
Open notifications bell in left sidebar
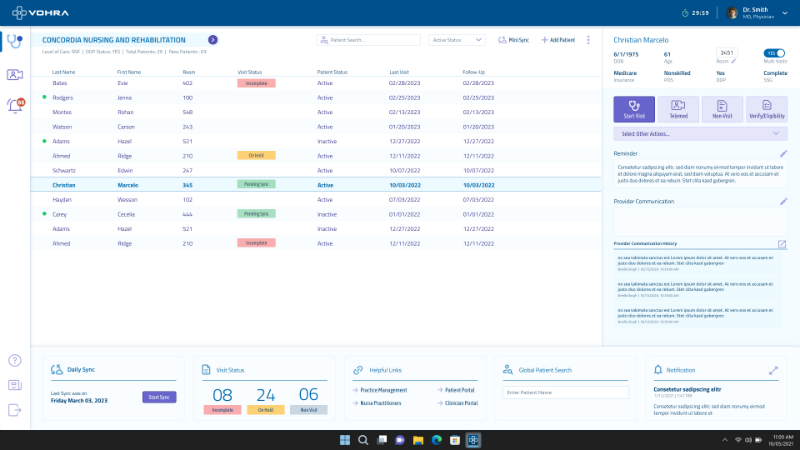coord(15,106)
